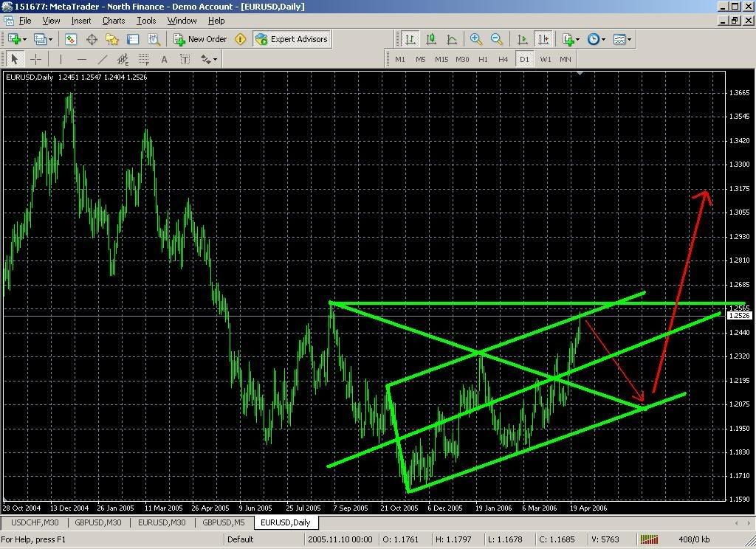Open the Strategy Tester magnifier icon
The image size is (756, 549).
[x=154, y=39]
